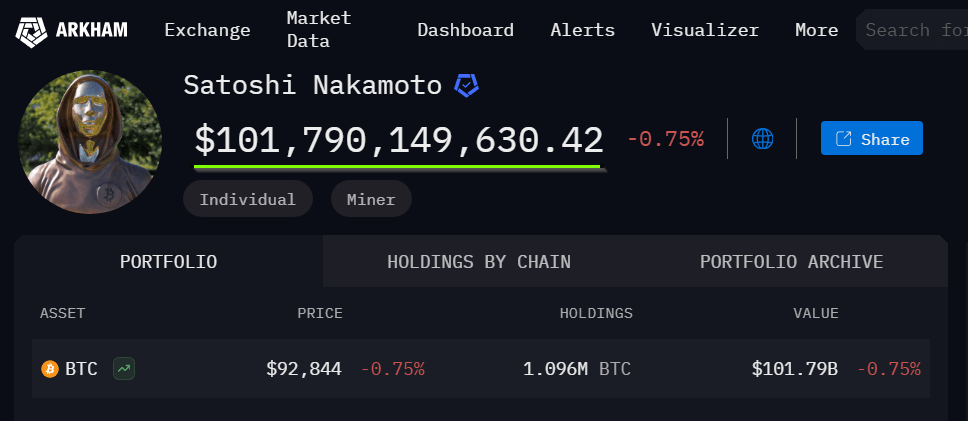Click into the search field

coord(915,30)
